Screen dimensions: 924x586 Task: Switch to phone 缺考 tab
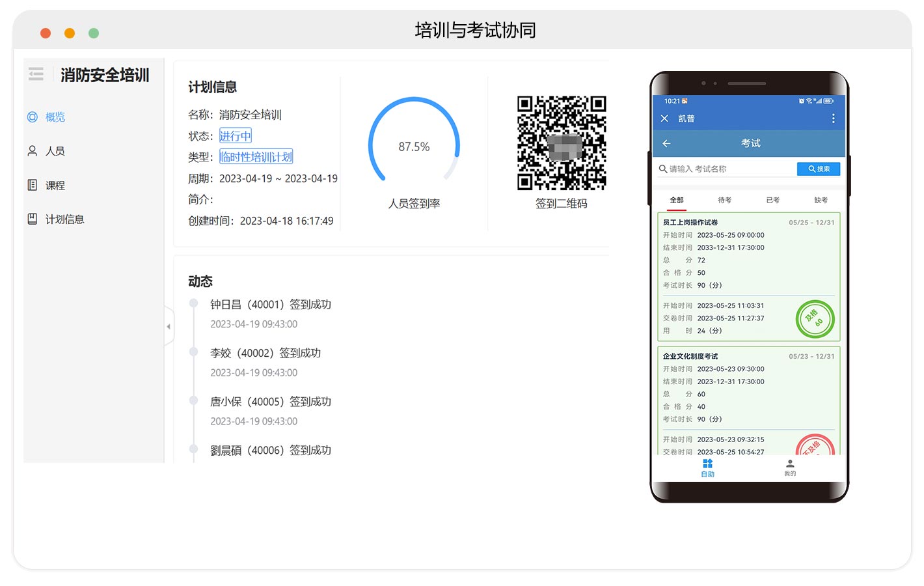[821, 200]
